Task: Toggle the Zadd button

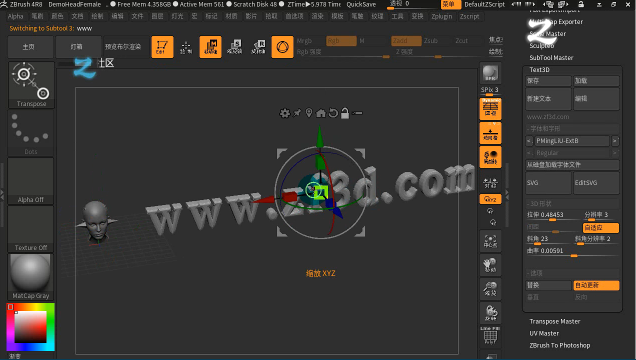Action: click(x=406, y=41)
